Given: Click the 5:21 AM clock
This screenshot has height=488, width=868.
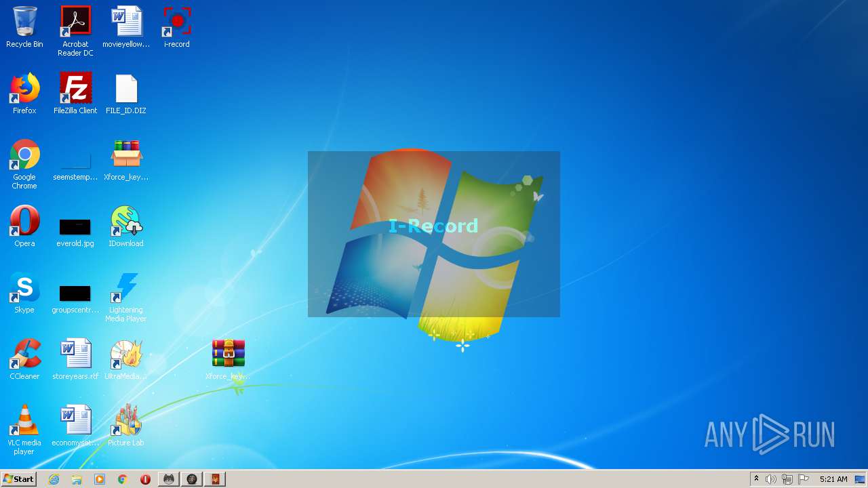Looking at the screenshot, I should (x=833, y=479).
